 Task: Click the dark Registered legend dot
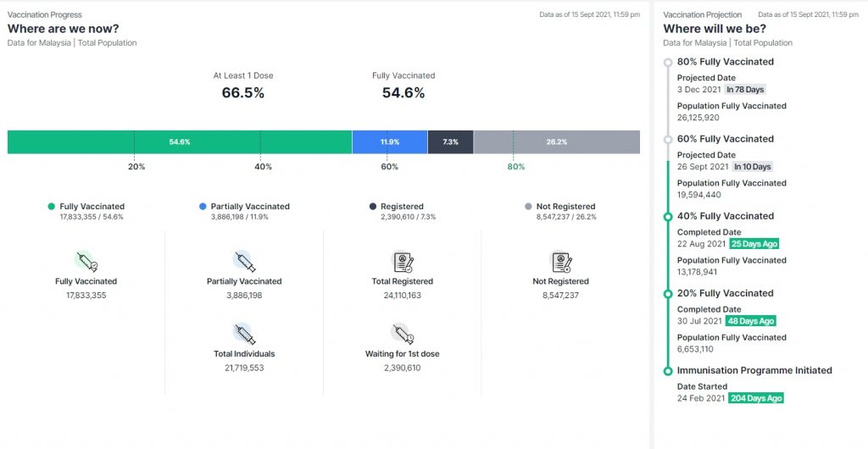(373, 206)
